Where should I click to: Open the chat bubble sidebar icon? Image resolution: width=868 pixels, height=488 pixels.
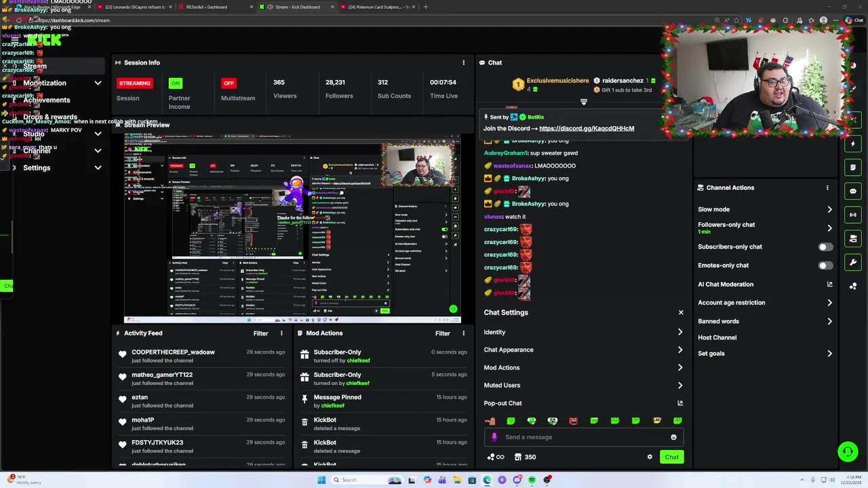coord(853,191)
